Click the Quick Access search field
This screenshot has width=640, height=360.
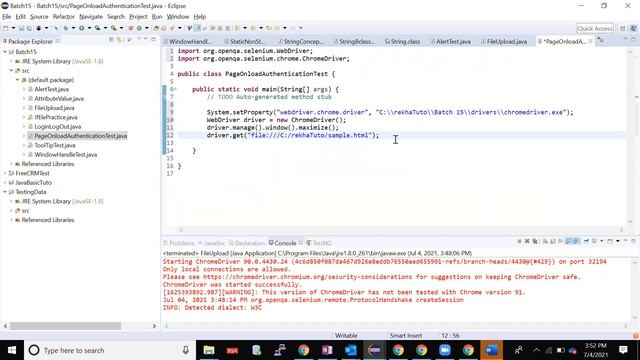pos(595,28)
